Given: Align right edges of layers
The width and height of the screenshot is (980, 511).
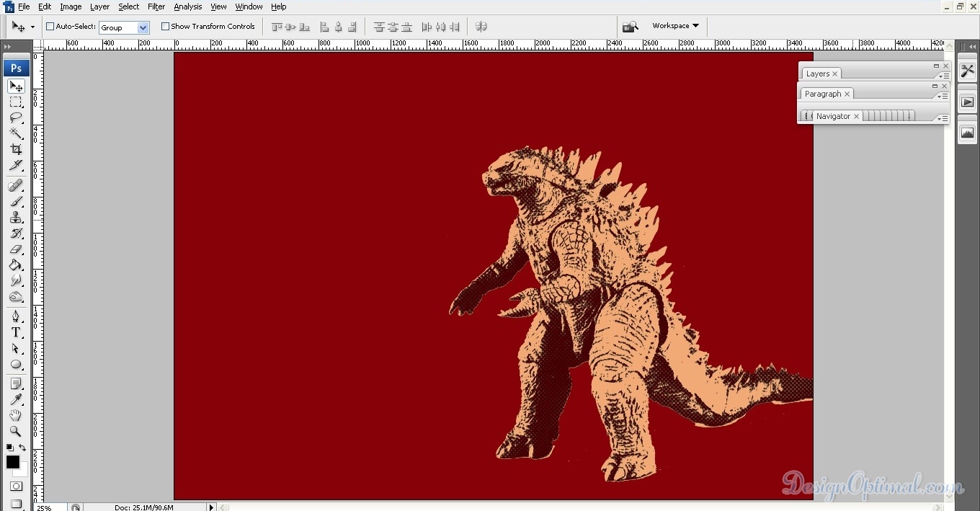Looking at the screenshot, I should click(x=352, y=27).
